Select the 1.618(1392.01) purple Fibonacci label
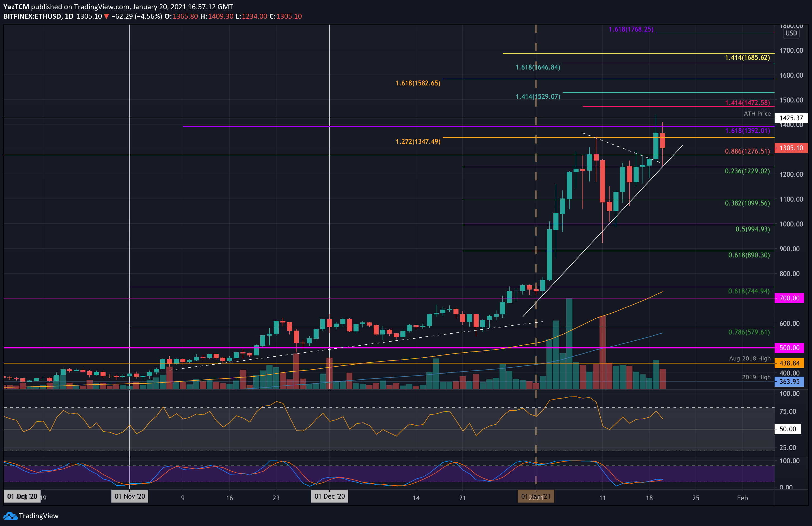The width and height of the screenshot is (812, 526). (x=747, y=131)
